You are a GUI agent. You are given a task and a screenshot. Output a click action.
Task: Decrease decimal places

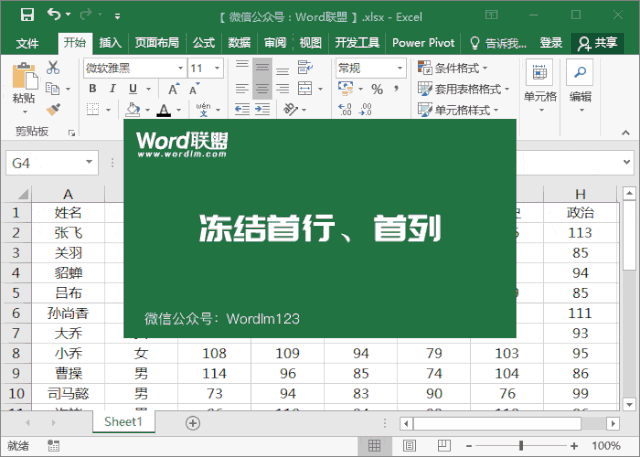[365, 109]
